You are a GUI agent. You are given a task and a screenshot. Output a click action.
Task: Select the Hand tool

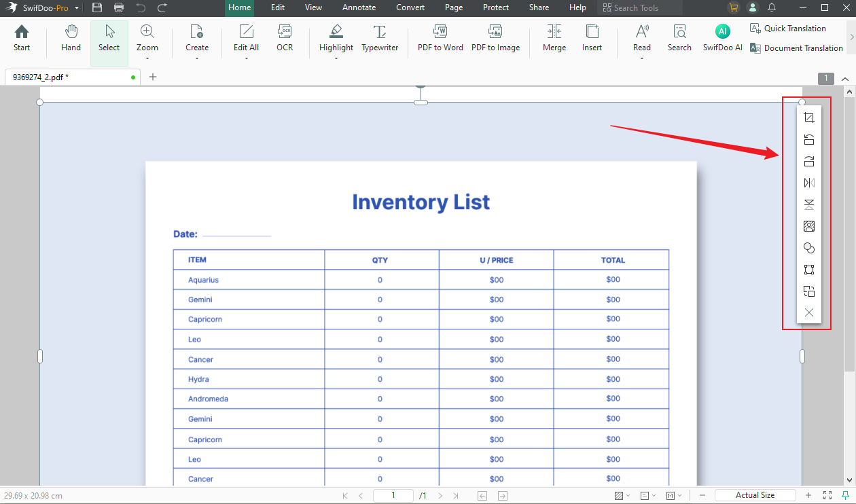pos(71,38)
